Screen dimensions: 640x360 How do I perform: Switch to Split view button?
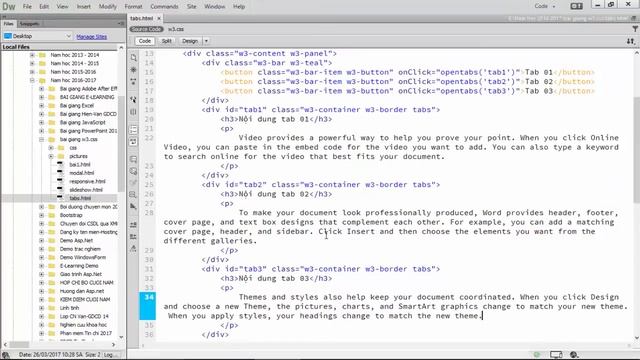166,41
